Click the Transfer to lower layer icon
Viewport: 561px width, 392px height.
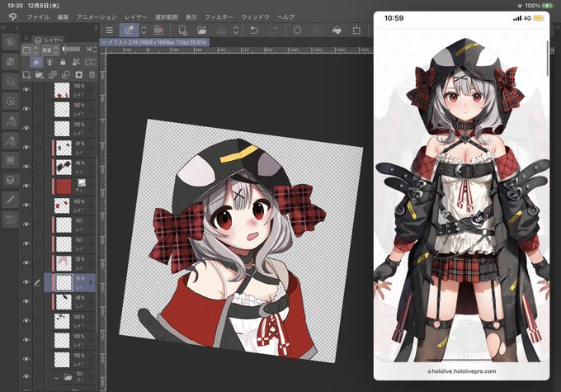(x=53, y=75)
